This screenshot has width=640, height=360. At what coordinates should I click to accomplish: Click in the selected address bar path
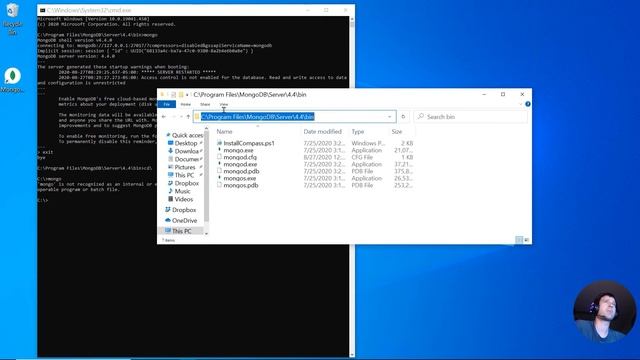(x=258, y=117)
